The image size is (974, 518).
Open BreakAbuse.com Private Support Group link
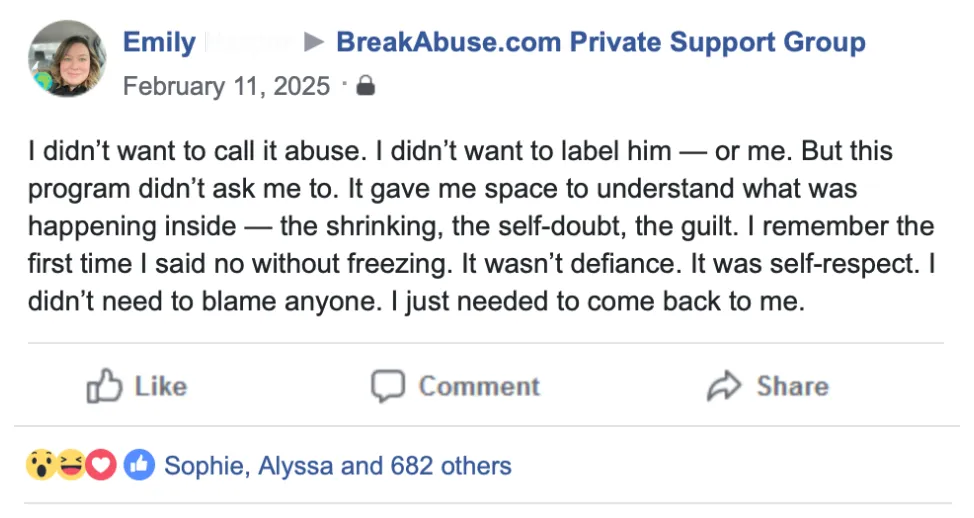pyautogui.click(x=601, y=42)
